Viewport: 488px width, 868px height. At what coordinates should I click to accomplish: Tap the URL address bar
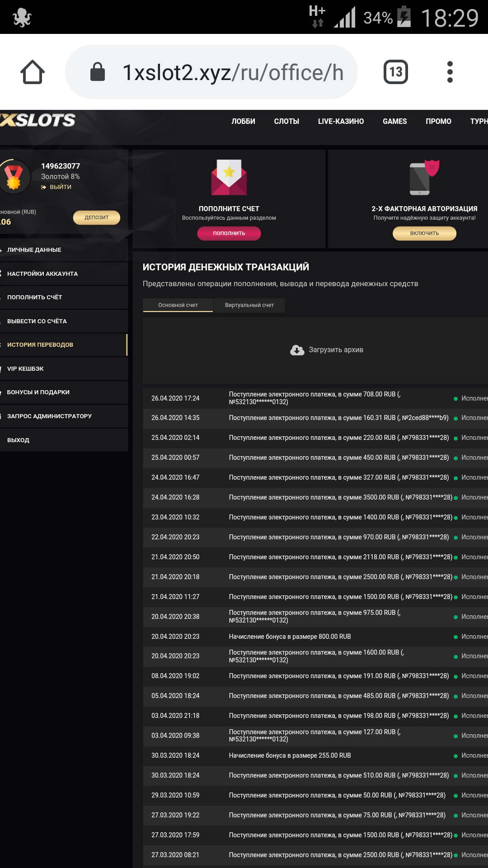233,72
